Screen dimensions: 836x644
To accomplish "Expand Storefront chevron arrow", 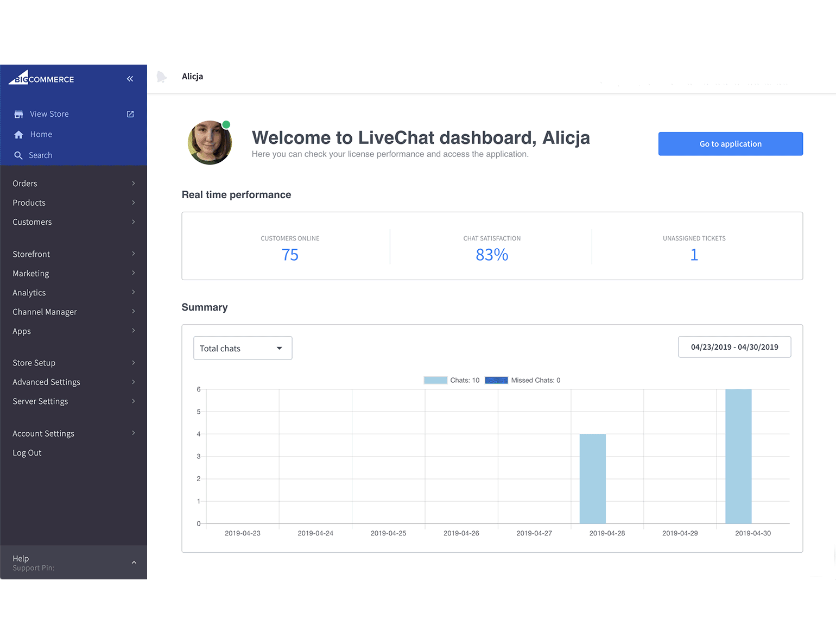I will point(134,254).
